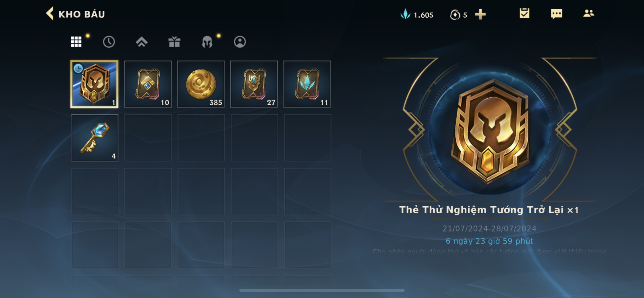
Task: Tap the blue mote currency balance 1.605
Action: tap(417, 15)
